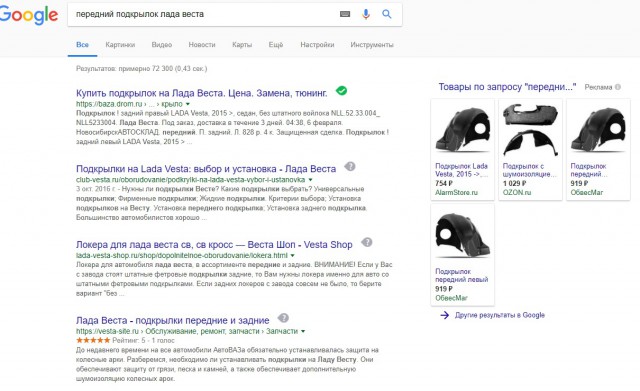Click the AlarmStore.ru seller name
Screen dimensions: 640x391
coord(456,193)
